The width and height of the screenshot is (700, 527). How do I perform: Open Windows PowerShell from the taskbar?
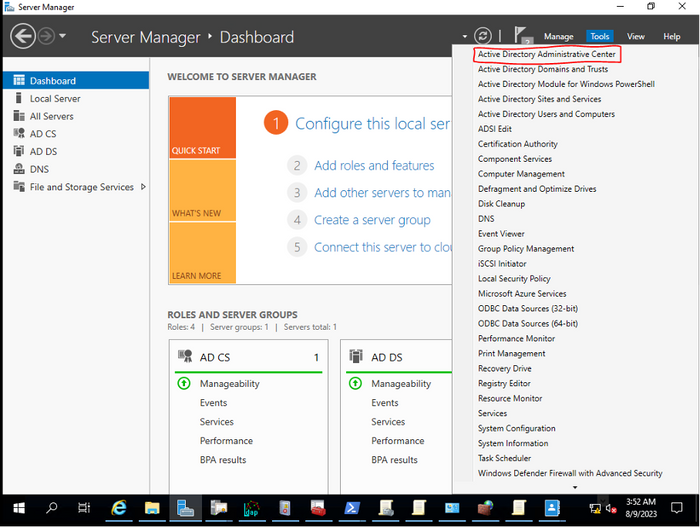[352, 508]
